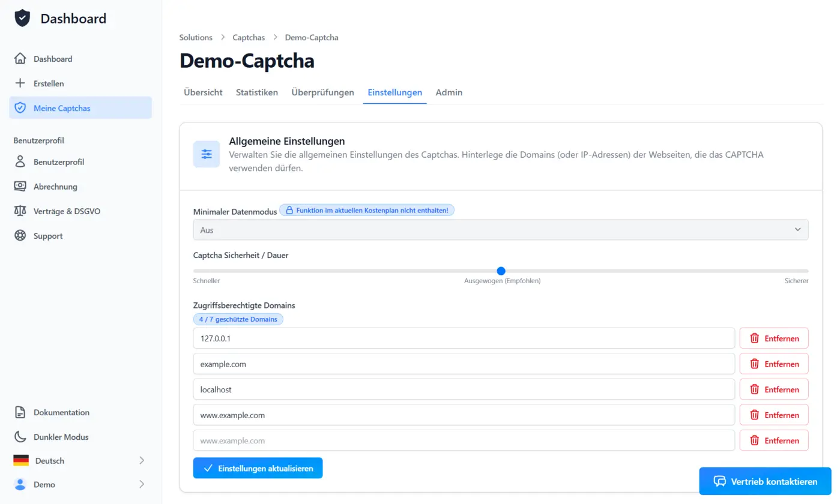Click the plus icon beside Erstellen
This screenshot has width=840, height=504.
click(20, 83)
